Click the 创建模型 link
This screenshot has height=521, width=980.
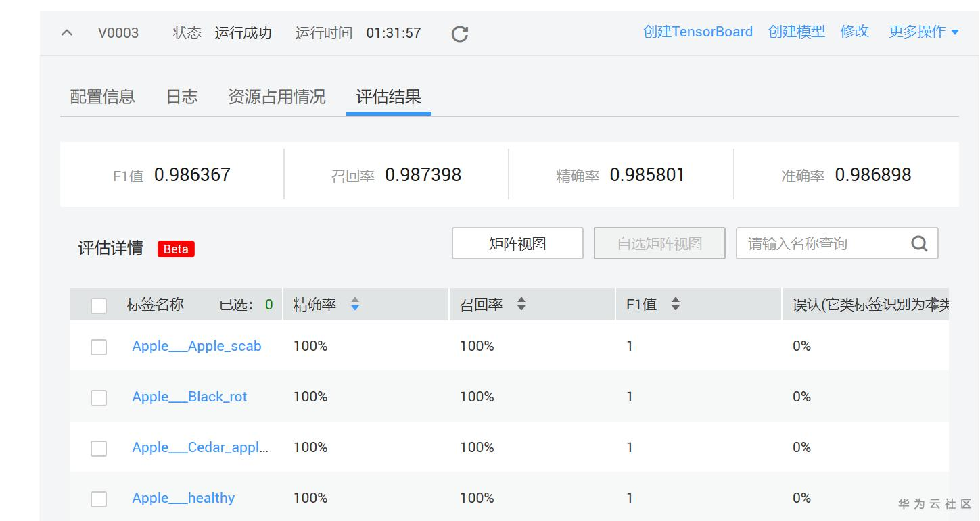(x=797, y=32)
